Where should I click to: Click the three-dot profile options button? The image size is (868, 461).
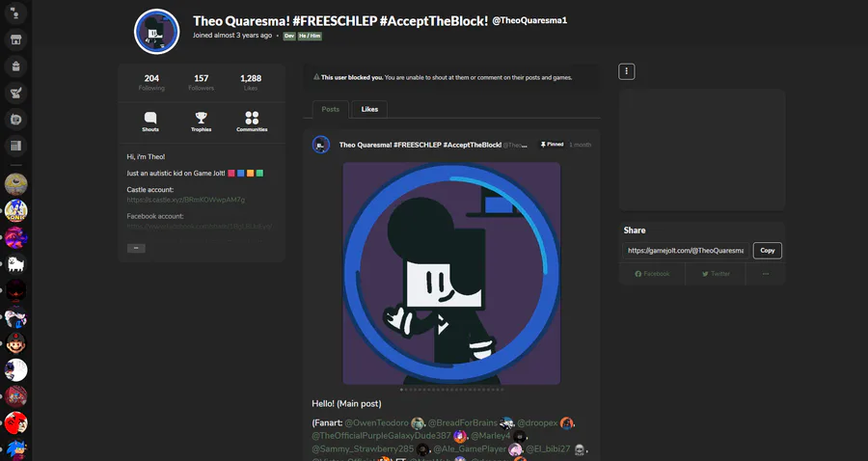click(x=627, y=71)
